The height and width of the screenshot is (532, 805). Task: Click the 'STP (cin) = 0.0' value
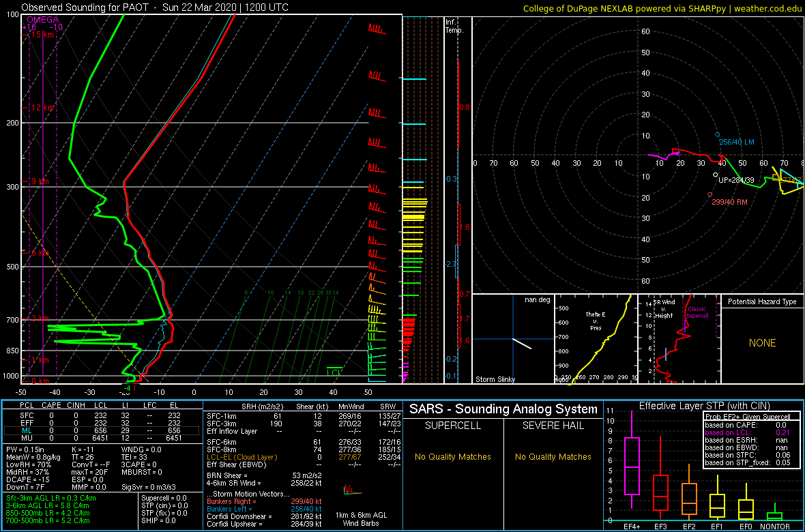point(164,505)
